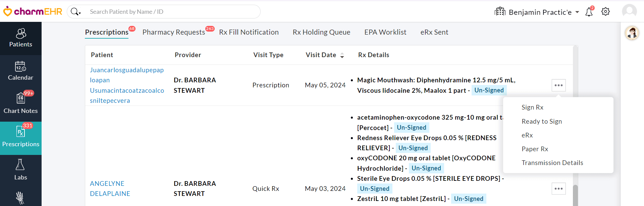
Task: Switch to the Pharmacy Requests tab
Action: 174,32
